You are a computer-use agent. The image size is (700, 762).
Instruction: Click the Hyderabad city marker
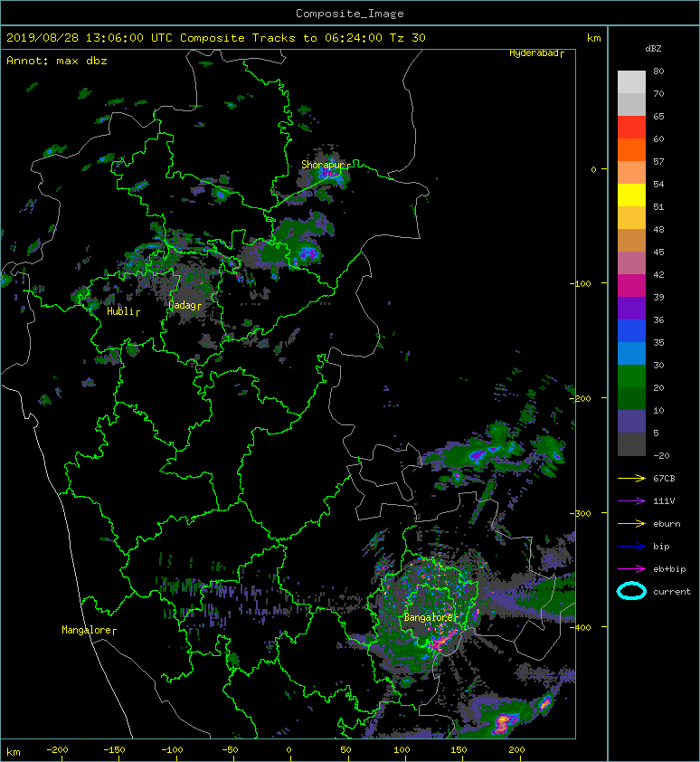click(x=537, y=53)
